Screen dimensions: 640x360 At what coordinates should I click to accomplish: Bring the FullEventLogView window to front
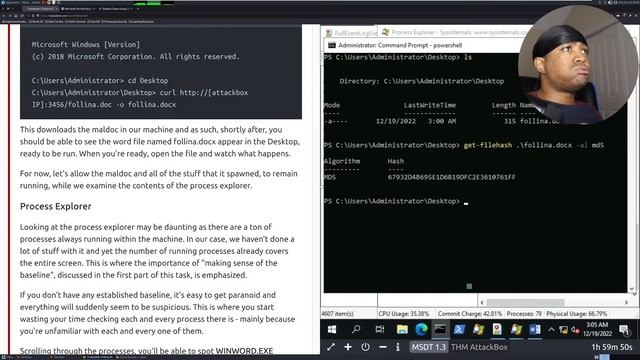(351, 33)
